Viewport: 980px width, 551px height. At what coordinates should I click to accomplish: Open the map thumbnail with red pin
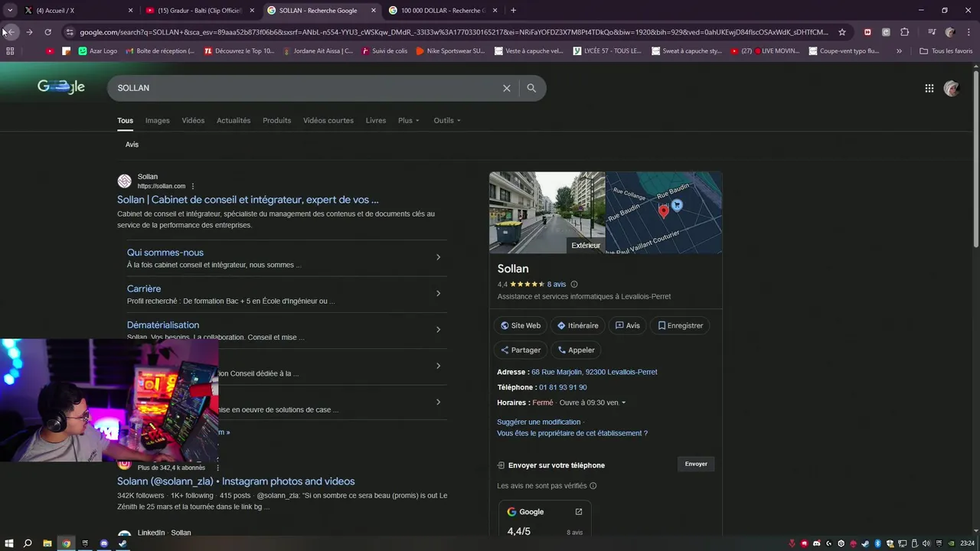click(664, 213)
